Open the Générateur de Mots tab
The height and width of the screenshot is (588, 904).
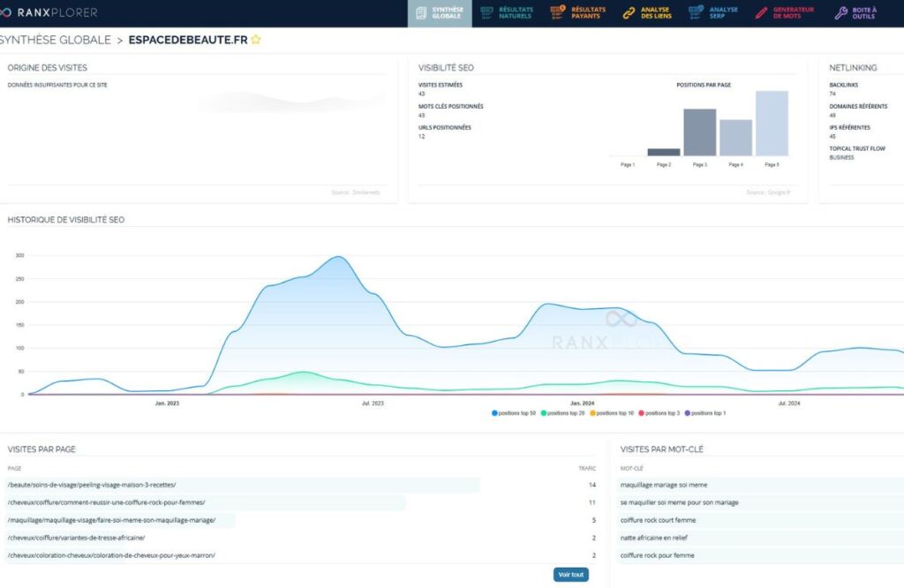point(785,13)
